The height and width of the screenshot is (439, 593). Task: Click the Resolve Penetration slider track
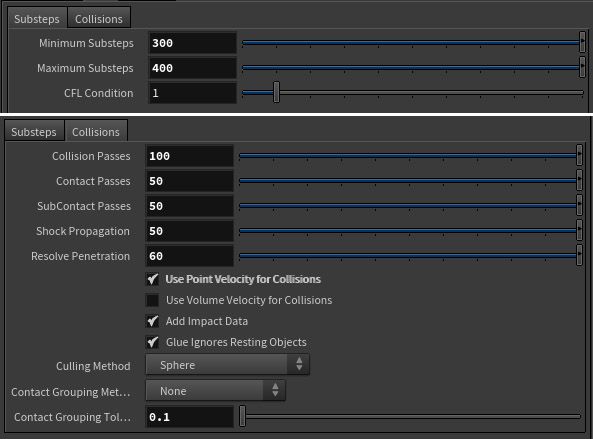click(x=408, y=255)
